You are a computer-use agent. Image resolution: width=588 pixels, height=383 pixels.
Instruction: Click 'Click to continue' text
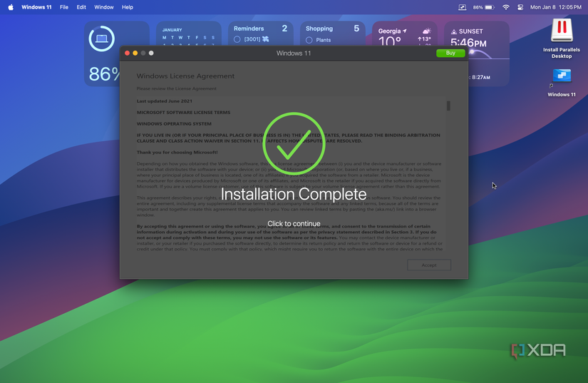tap(294, 223)
